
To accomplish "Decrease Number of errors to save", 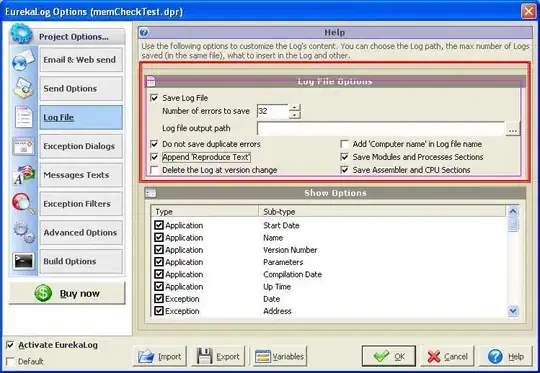I will (x=294, y=115).
